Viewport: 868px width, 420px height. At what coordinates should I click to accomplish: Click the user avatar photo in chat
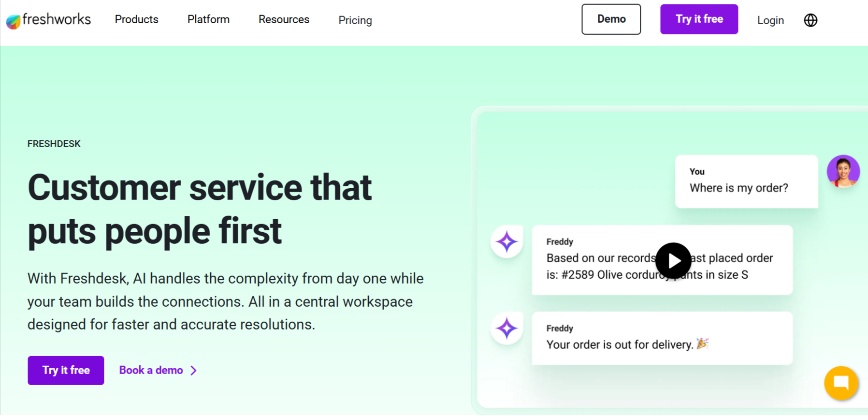pos(843,171)
